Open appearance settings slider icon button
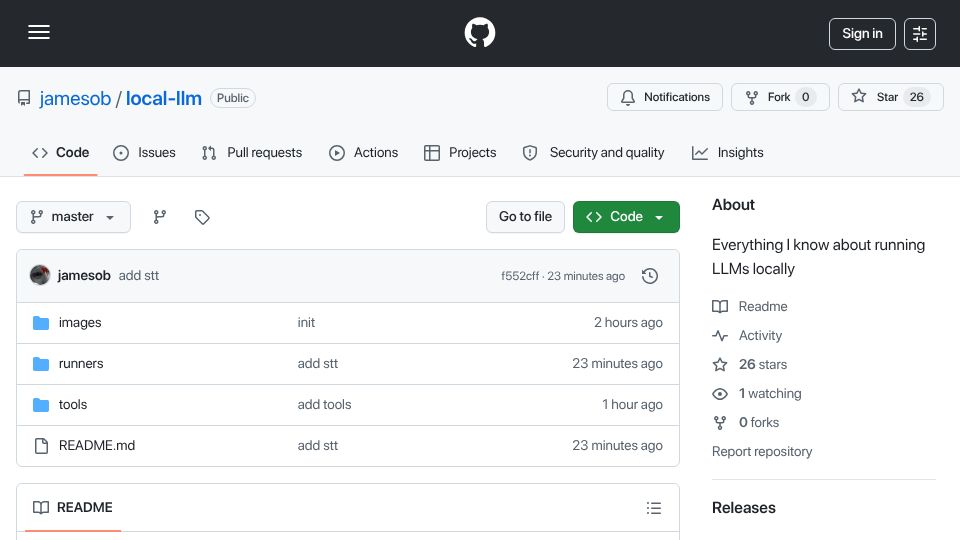The height and width of the screenshot is (540, 960). (x=920, y=34)
